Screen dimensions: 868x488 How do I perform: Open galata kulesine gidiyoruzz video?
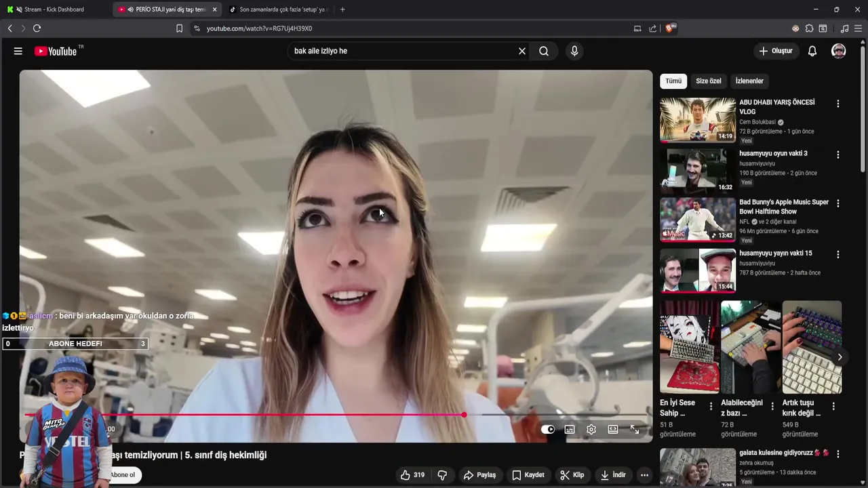click(x=698, y=468)
